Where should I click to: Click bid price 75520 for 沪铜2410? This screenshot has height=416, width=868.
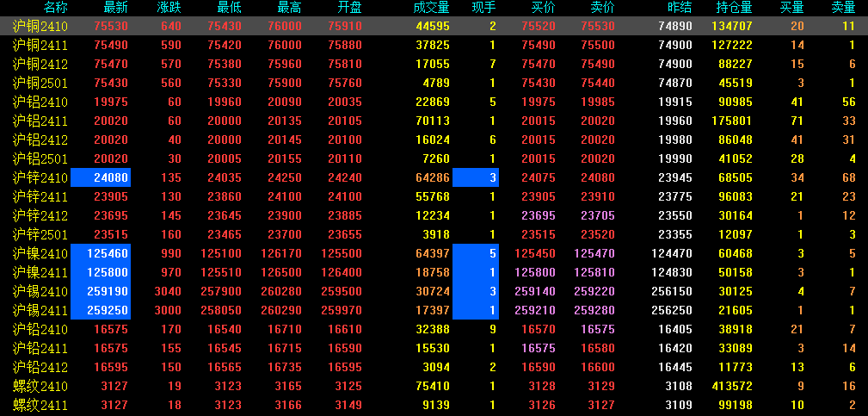tap(539, 26)
